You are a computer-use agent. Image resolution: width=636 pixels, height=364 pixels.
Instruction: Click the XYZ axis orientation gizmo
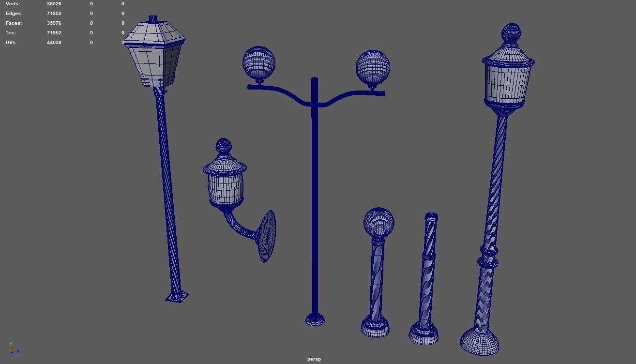tap(14, 348)
